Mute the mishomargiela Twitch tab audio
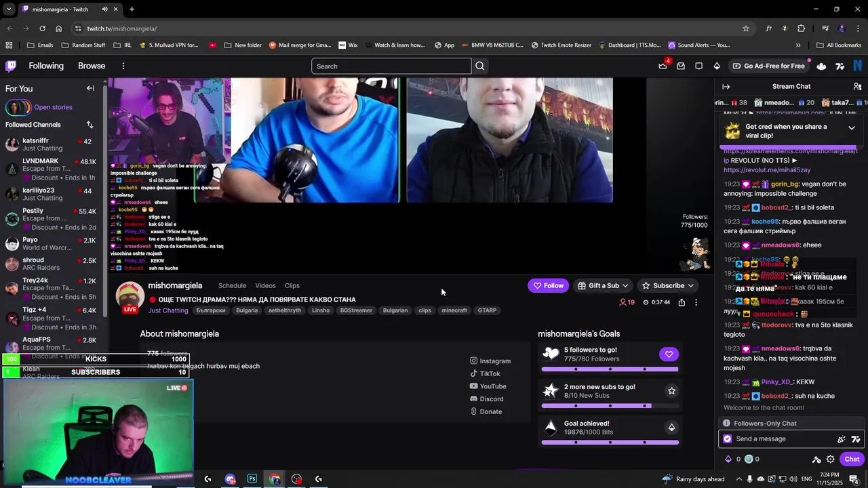 tap(104, 9)
